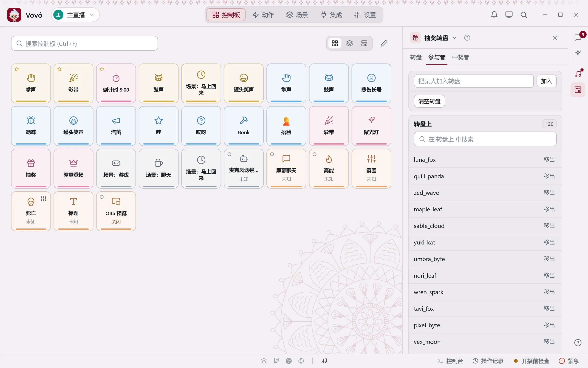The width and height of the screenshot is (588, 368).
Task: Click the music note icon in status bar
Action: (324, 361)
